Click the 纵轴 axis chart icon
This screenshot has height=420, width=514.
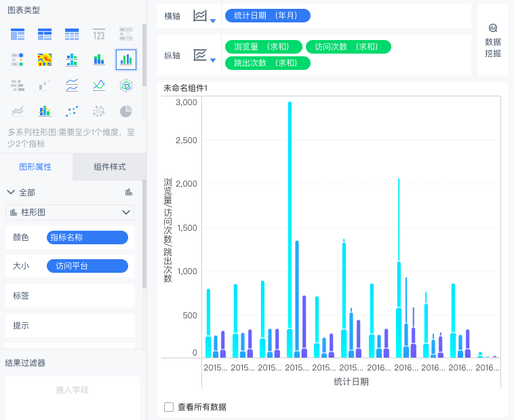click(200, 55)
